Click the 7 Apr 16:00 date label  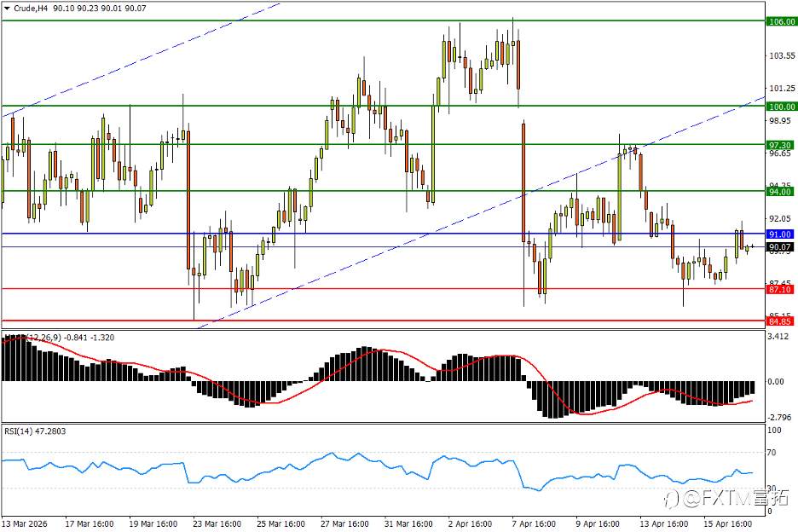point(534,523)
